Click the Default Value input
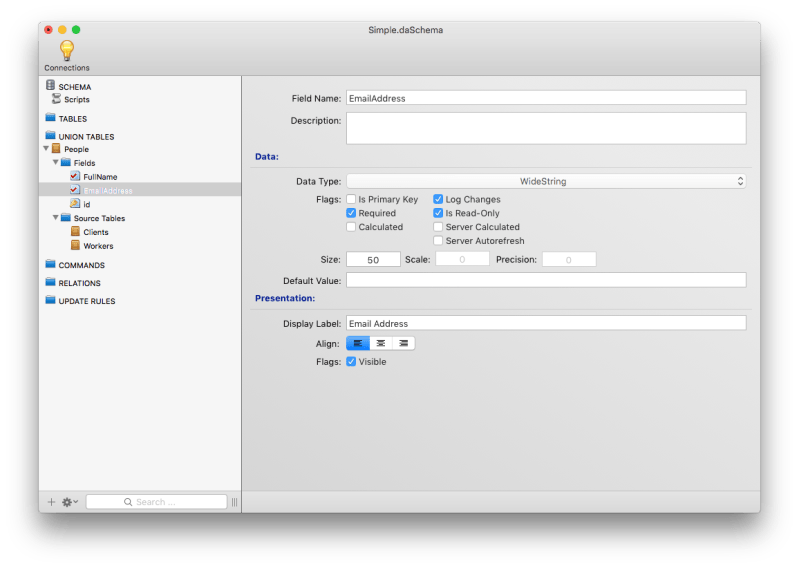 (546, 280)
